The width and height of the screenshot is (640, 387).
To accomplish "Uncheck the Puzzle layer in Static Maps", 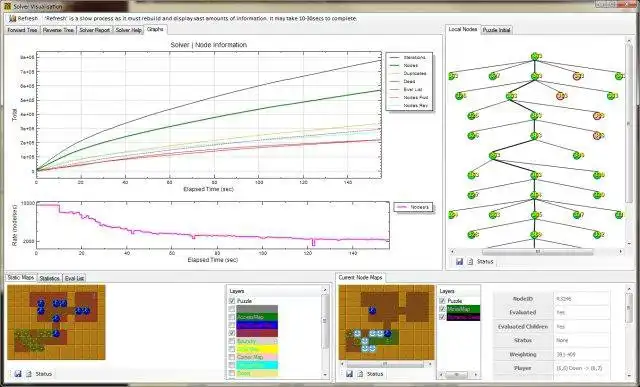I will (x=232, y=301).
